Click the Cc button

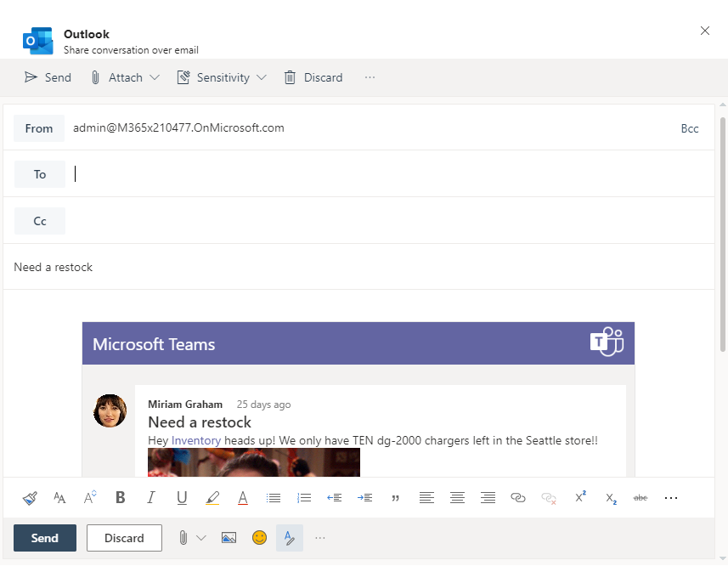click(40, 221)
